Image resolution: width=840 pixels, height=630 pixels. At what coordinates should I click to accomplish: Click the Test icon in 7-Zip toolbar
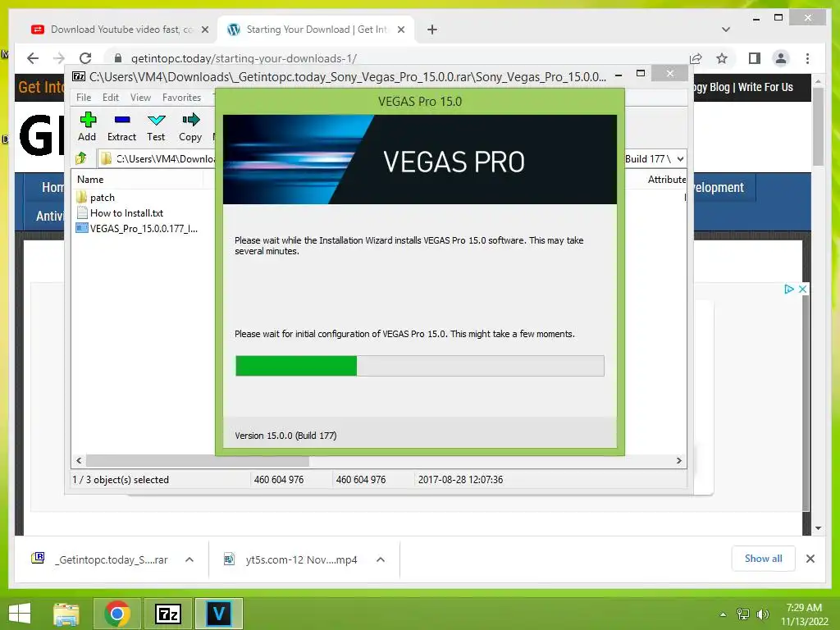[156, 127]
